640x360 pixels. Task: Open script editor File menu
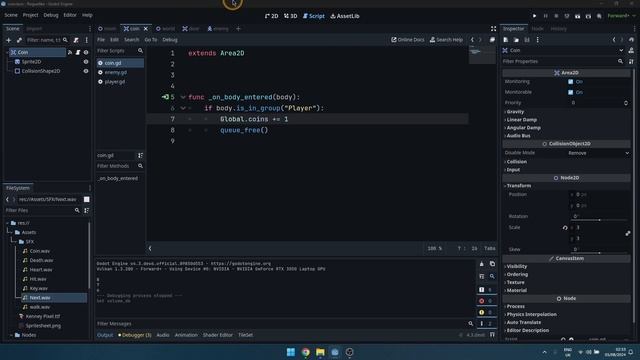[x=101, y=40]
